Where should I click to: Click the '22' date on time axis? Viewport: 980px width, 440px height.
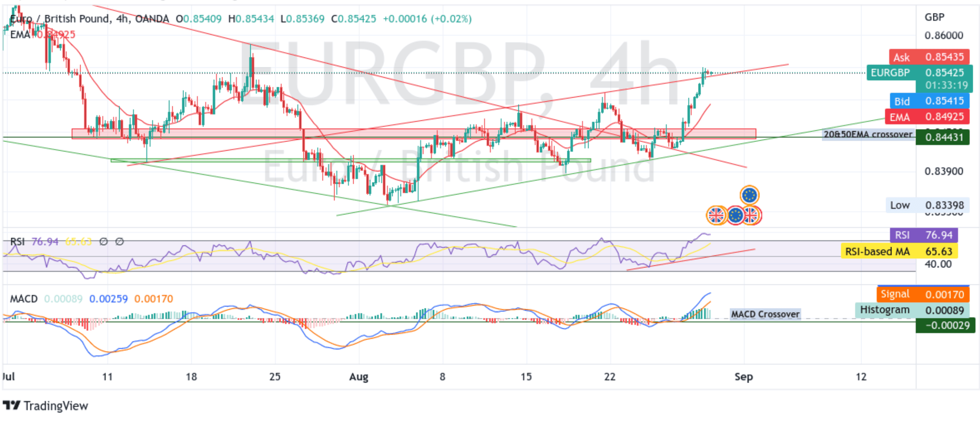(x=610, y=377)
